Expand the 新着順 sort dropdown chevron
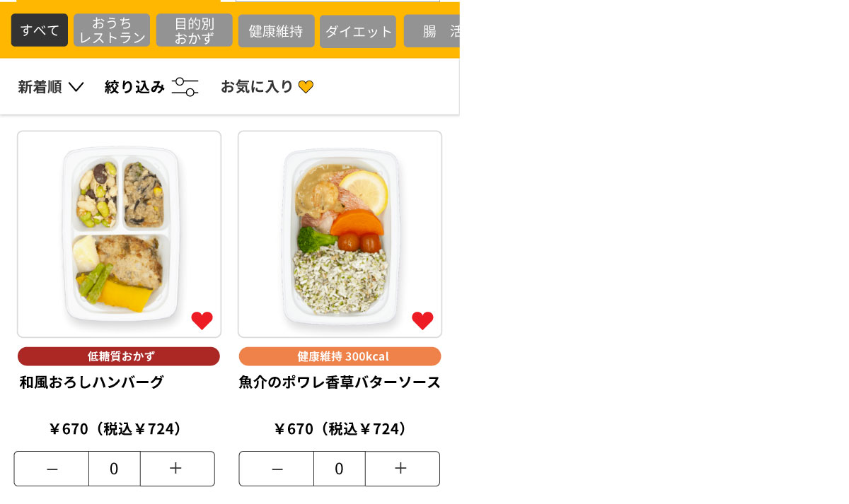 pyautogui.click(x=76, y=87)
